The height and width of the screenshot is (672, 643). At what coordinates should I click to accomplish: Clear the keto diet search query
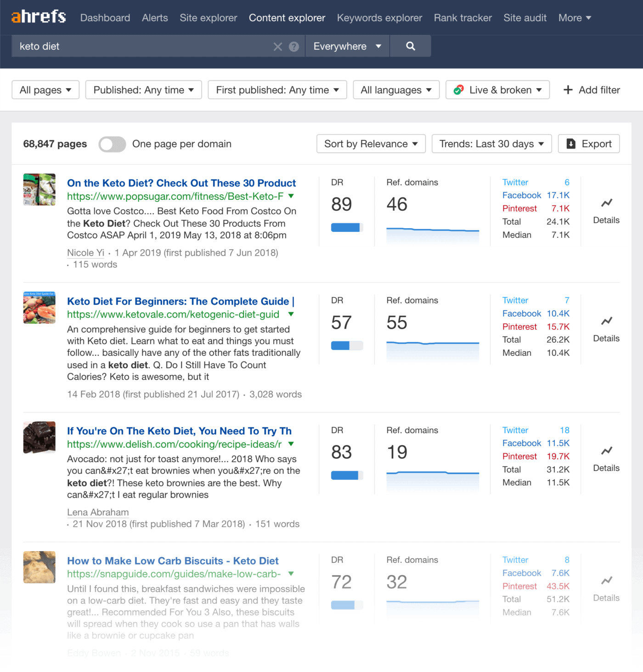278,46
